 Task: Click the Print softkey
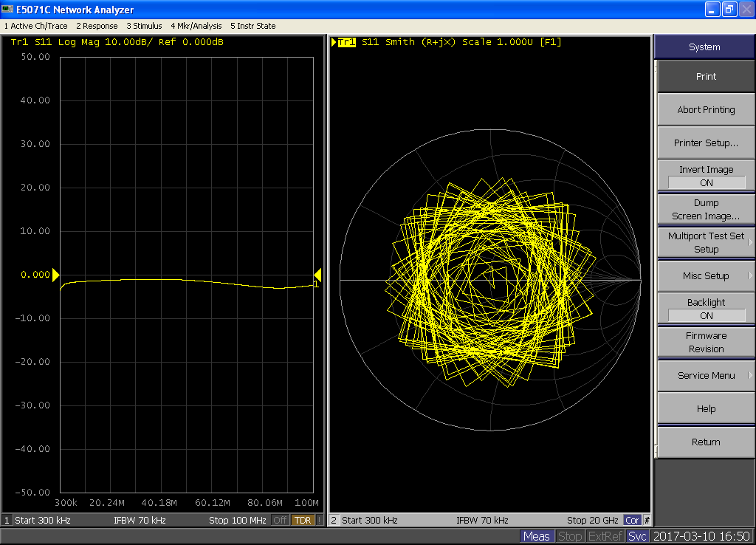click(x=706, y=76)
